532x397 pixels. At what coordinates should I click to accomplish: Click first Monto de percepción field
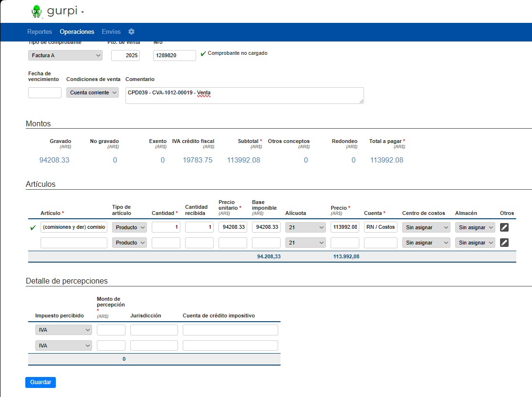click(x=111, y=330)
